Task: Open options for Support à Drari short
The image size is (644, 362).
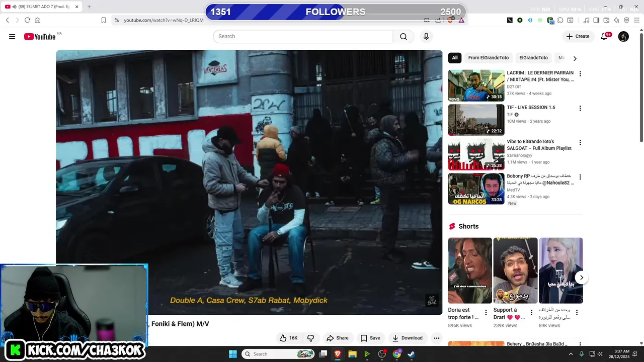Action: [x=531, y=313]
